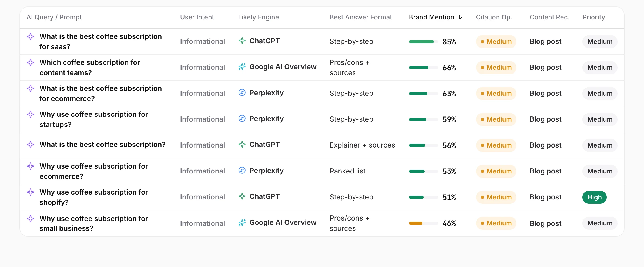Open the query "What is the best coffee subscription?"

click(x=102, y=145)
